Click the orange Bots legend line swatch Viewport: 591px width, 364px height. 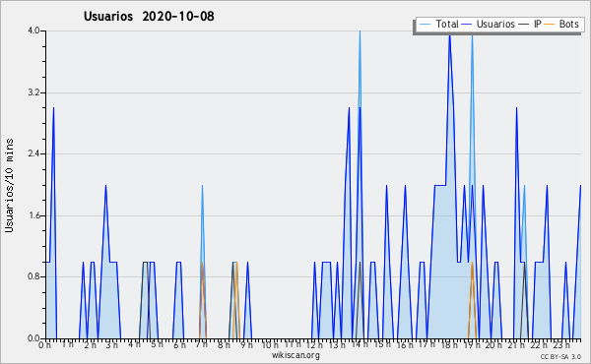click(550, 25)
